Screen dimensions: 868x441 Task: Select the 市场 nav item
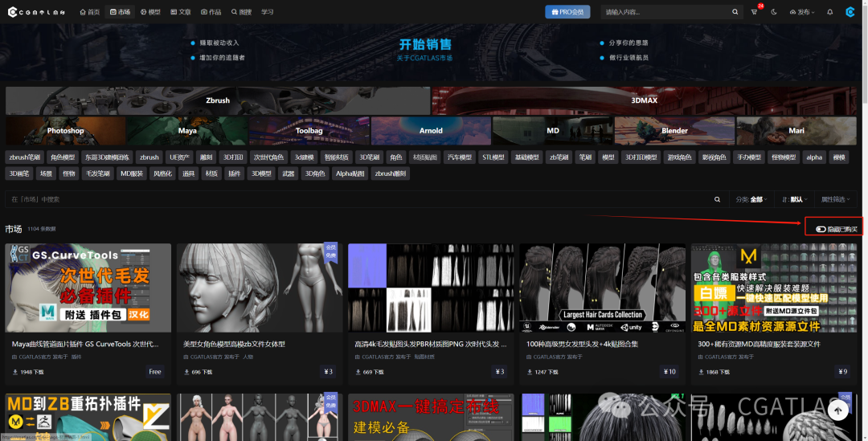(x=120, y=11)
